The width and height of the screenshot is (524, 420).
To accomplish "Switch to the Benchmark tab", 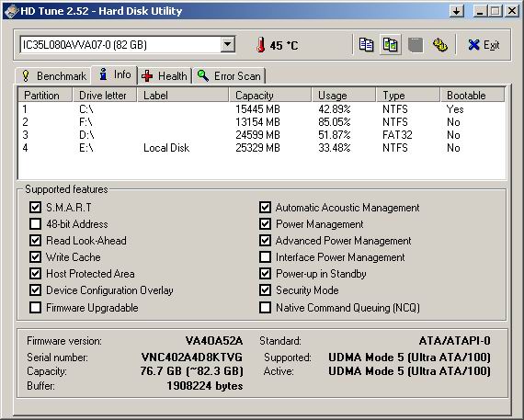I will [54, 76].
